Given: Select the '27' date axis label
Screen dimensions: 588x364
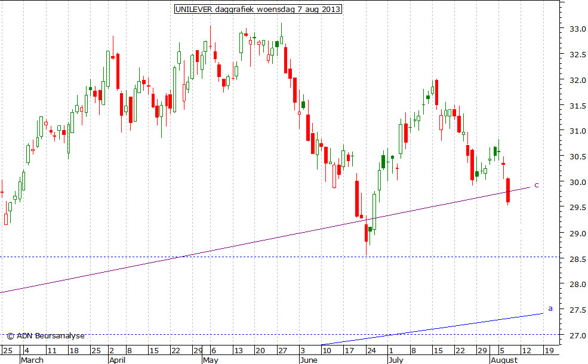Looking at the screenshot, I should [282, 351].
